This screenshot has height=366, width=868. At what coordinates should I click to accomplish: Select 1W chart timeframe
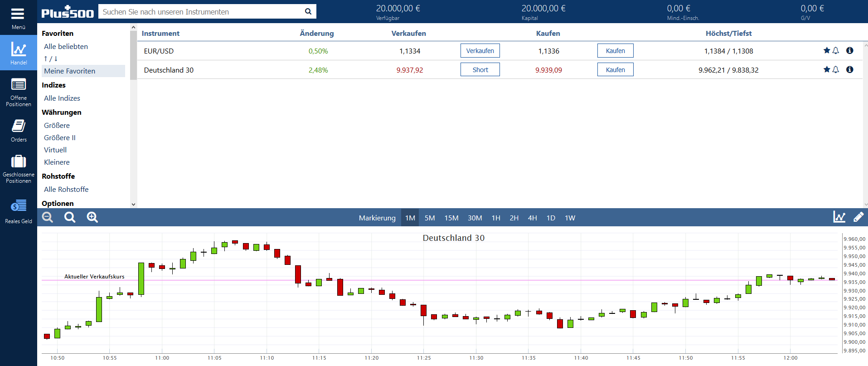pyautogui.click(x=570, y=218)
